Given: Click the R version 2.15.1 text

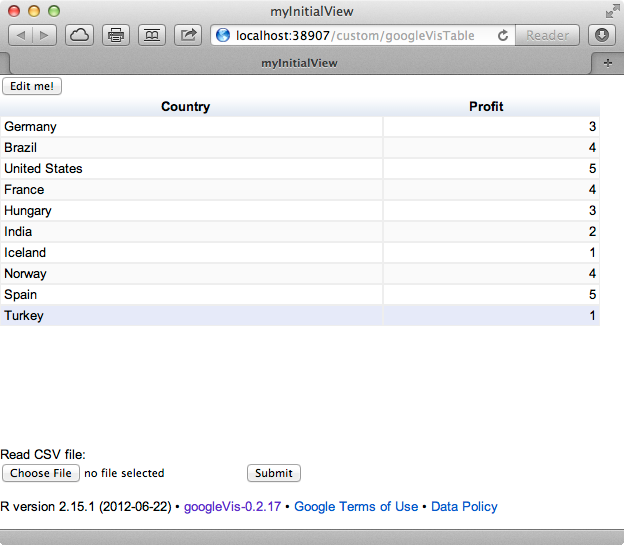Looking at the screenshot, I should (86, 506).
